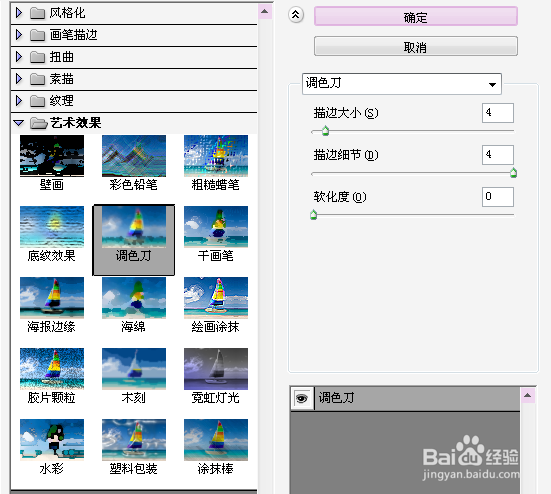Click the 描边大小 slider handle
Viewport: 551px width, 494px height.
tap(325, 131)
